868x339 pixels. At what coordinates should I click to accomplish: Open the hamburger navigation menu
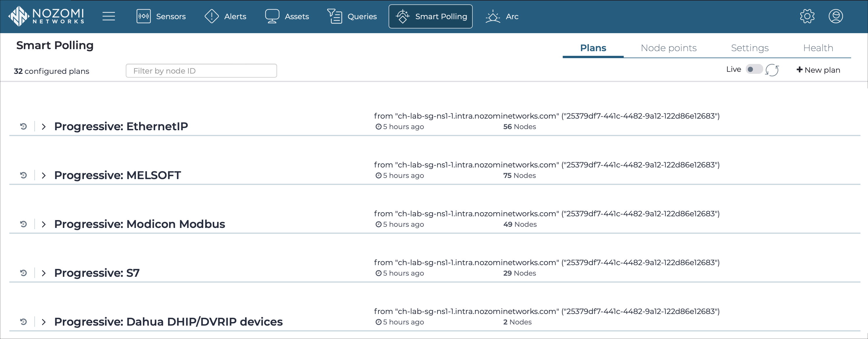[x=109, y=16]
